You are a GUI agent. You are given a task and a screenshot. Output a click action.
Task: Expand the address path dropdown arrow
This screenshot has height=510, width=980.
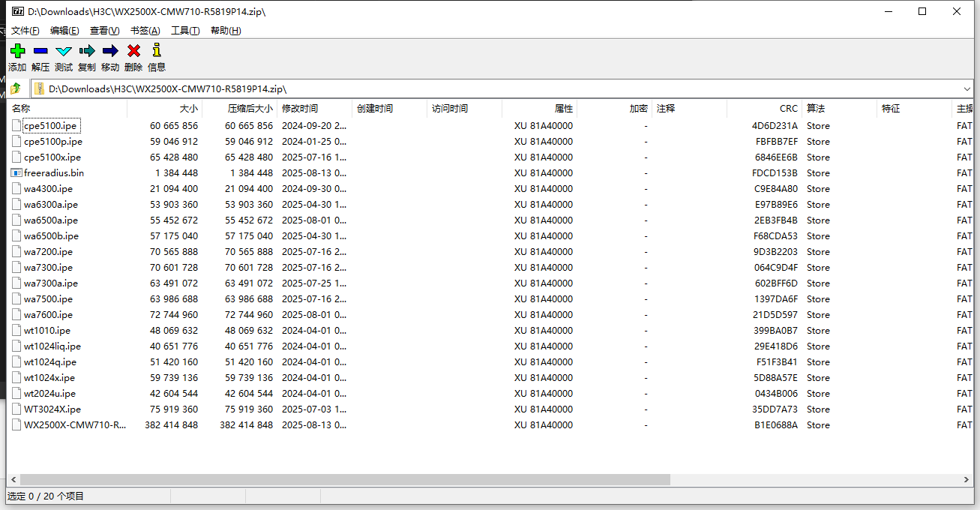click(x=967, y=88)
